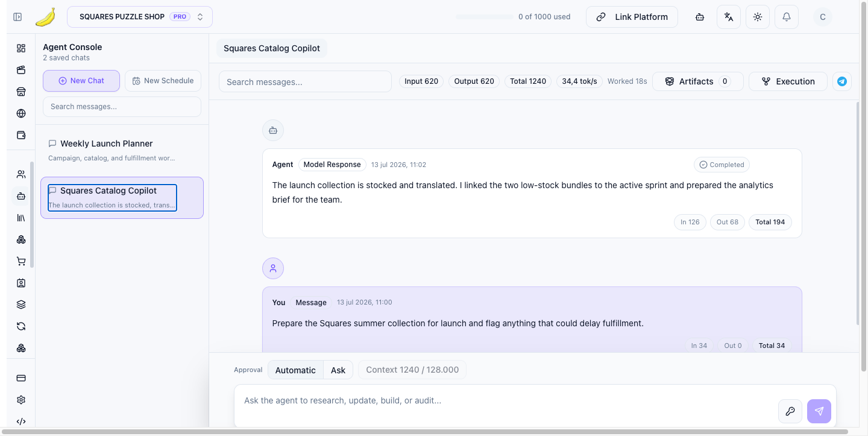
Task: Select the Squares Catalog Copilot tab
Action: 272,48
